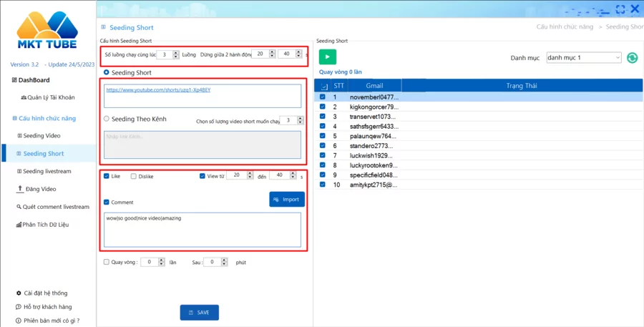This screenshot has height=327, width=644.
Task: Select the specificfield048 account row
Action: click(x=479, y=175)
